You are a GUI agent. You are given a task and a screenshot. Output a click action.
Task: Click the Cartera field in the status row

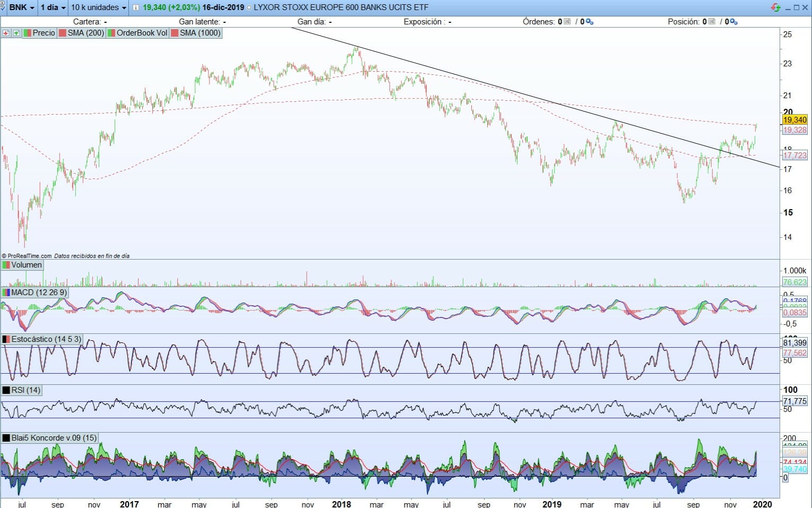point(90,22)
